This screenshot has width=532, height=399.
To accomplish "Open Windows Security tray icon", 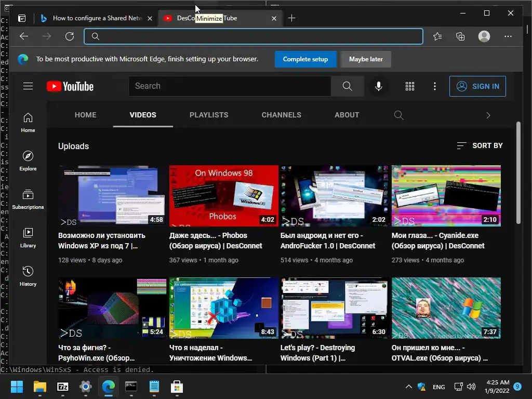I will 421,387.
